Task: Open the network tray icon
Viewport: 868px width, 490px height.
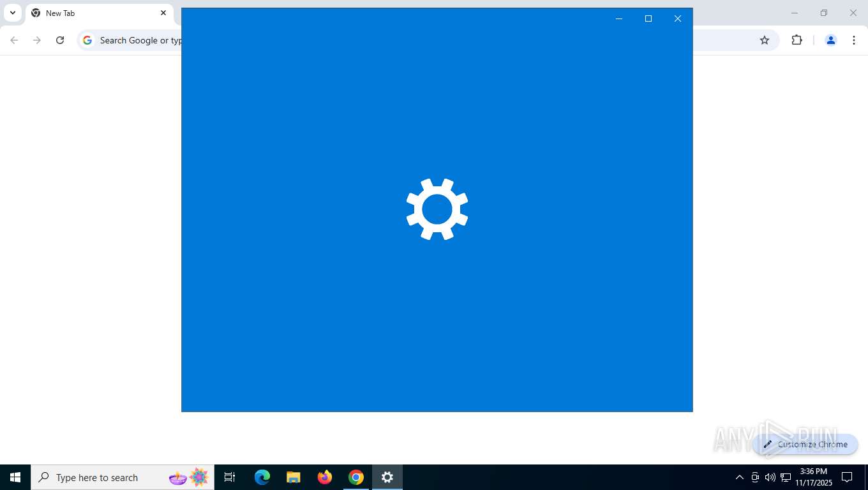Action: click(786, 477)
